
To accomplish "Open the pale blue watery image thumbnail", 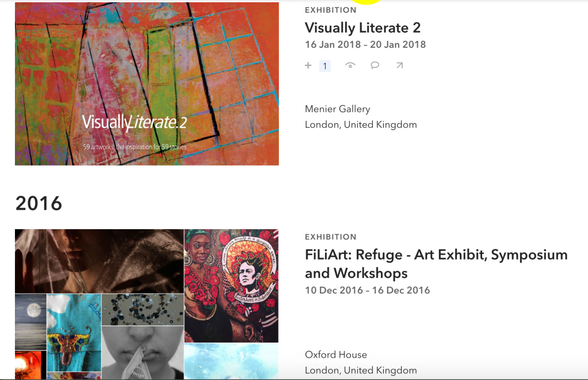I will [231, 361].
